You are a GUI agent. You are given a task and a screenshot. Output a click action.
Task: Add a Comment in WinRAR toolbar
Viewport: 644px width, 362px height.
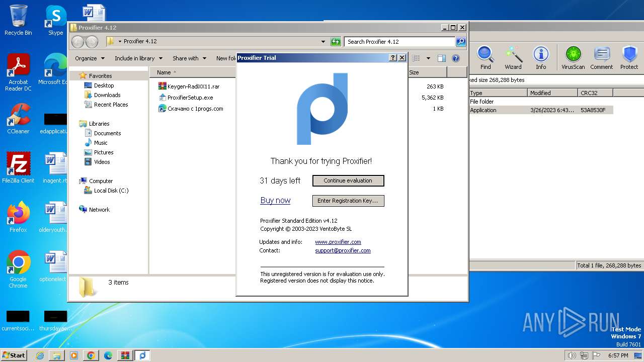602,58
